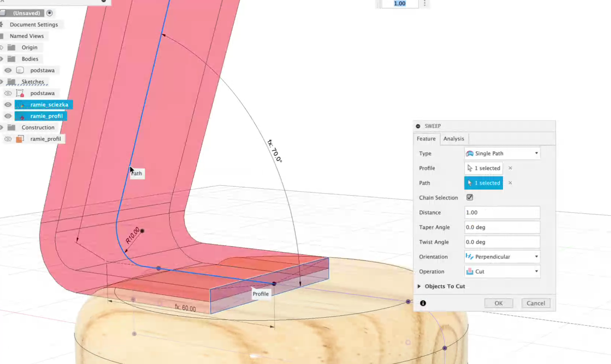Screen dimensions: 611x364
Task: Click the Origin folder icon
Action: point(11,47)
